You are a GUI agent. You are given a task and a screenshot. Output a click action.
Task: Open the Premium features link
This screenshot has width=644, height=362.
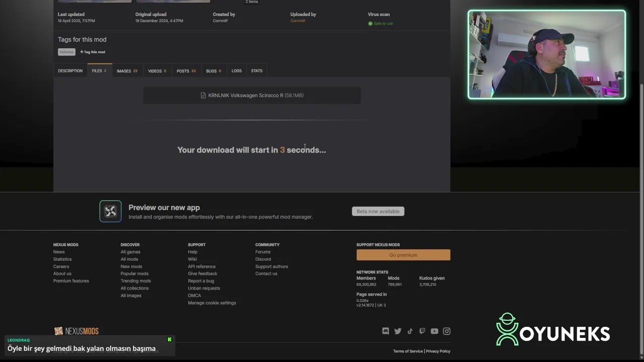pyautogui.click(x=71, y=281)
